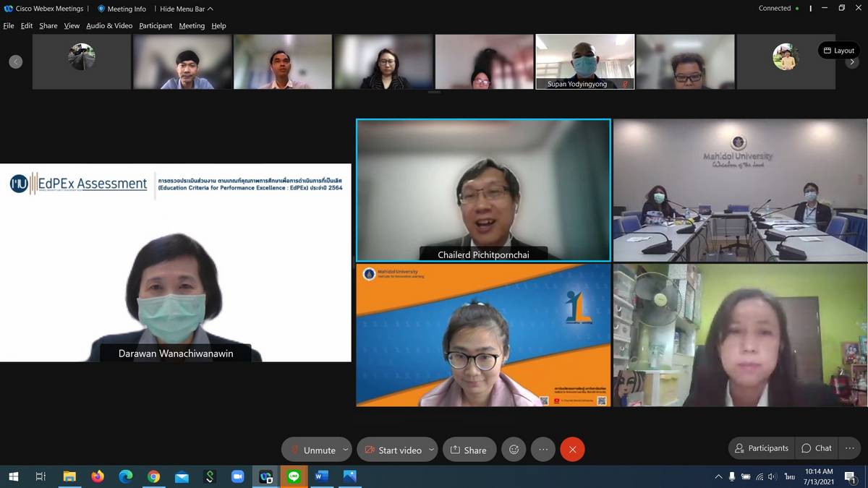This screenshot has height=488, width=868.
Task: Open video options arrow next to Start video
Action: tap(431, 450)
